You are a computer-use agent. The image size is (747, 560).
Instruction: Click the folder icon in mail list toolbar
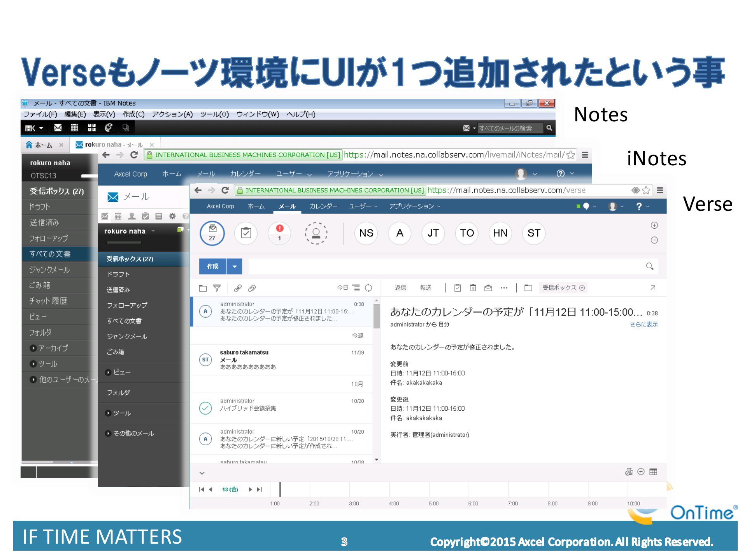(203, 288)
